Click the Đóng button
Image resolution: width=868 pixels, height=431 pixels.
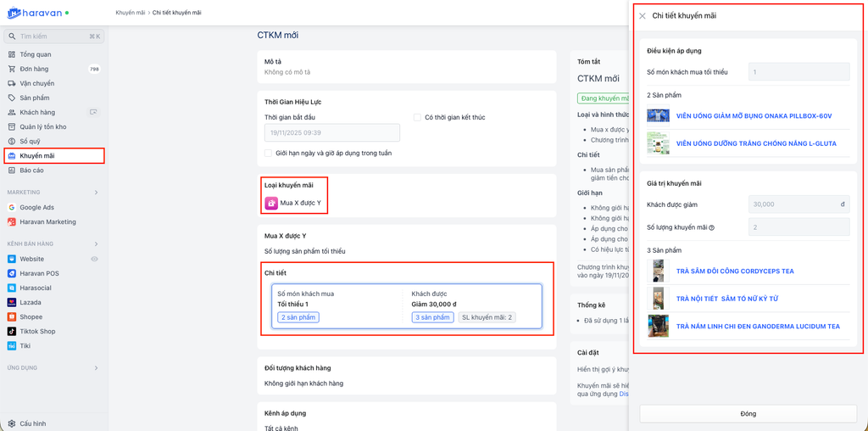point(748,414)
